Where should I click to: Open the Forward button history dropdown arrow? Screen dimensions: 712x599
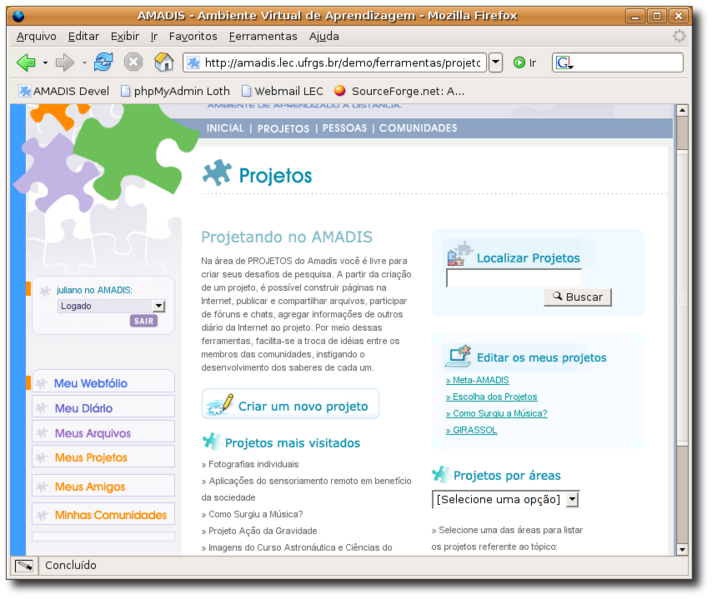point(84,63)
